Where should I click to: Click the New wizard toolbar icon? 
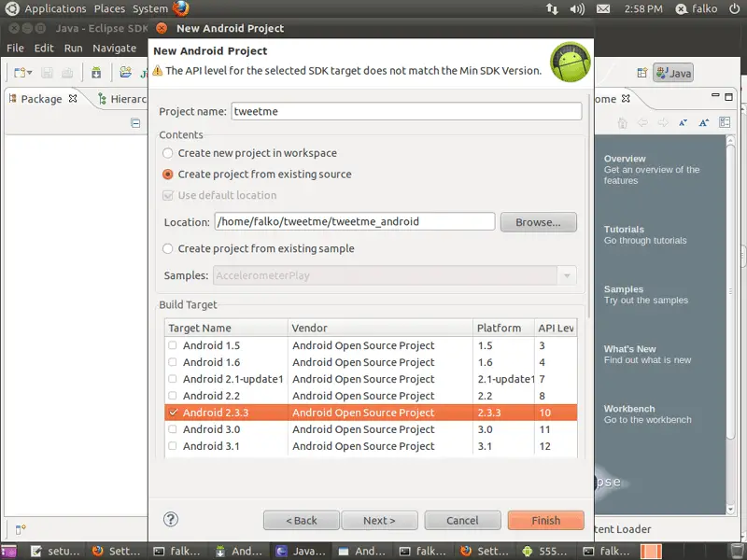[20, 73]
